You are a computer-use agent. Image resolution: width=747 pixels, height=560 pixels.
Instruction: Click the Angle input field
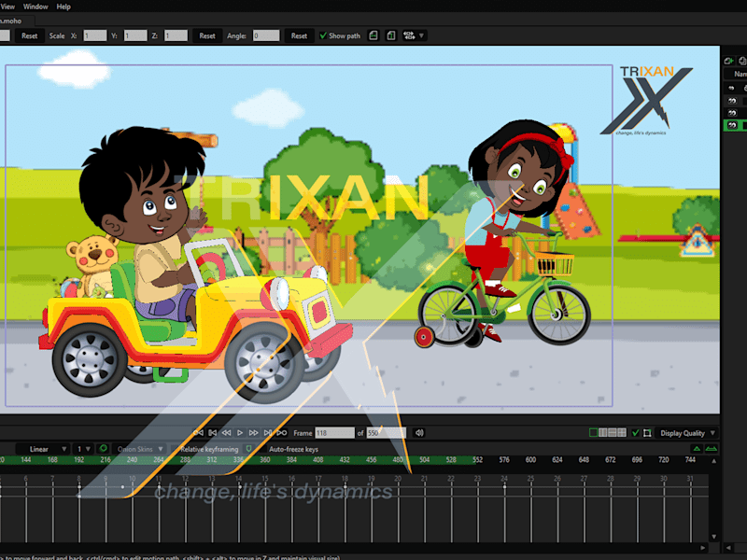coord(266,35)
